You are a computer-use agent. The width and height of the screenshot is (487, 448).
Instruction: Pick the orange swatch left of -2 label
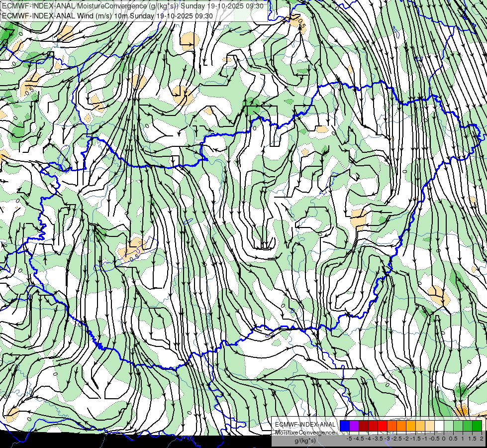pyautogui.click(x=401, y=426)
